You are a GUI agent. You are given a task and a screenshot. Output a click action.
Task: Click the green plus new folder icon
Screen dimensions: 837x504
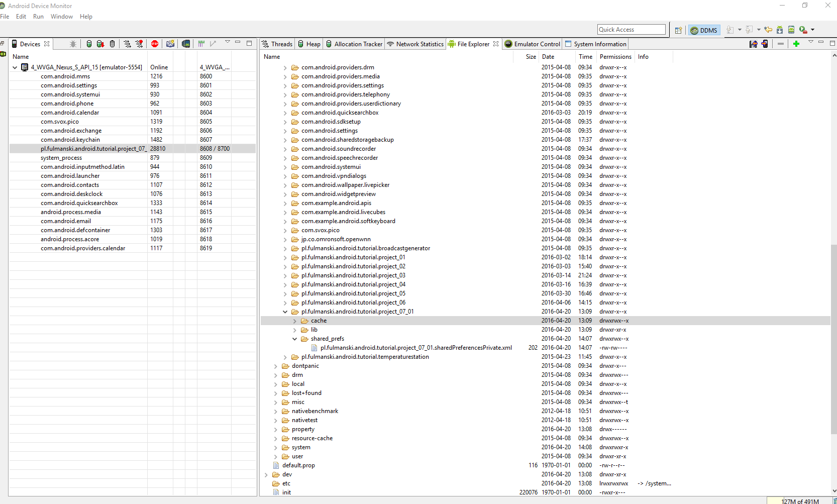(796, 44)
